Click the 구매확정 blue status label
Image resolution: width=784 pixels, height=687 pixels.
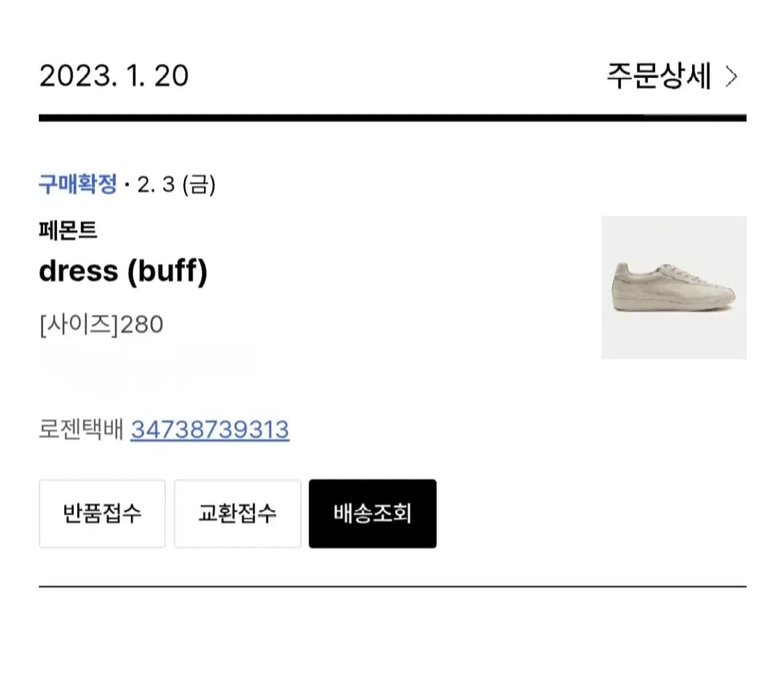(x=77, y=184)
